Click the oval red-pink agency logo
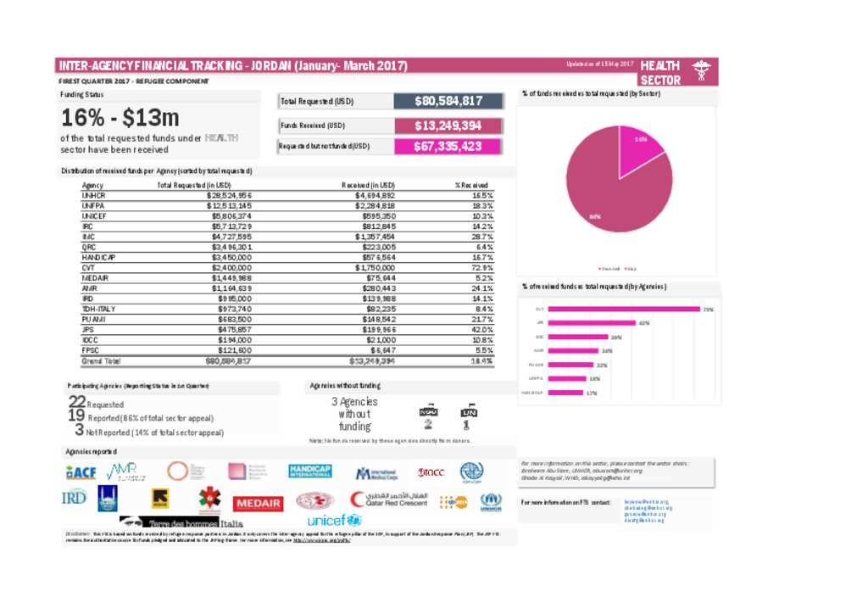 pyautogui.click(x=315, y=501)
